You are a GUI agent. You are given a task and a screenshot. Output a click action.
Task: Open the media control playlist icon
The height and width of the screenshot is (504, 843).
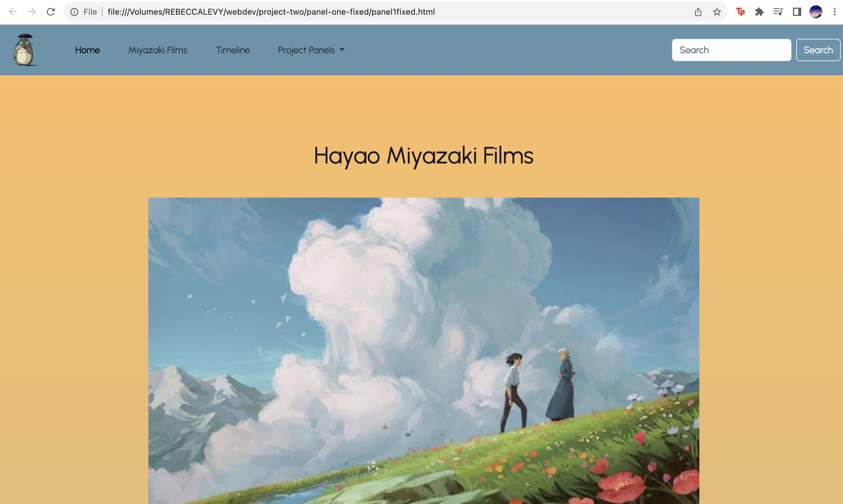coord(778,12)
